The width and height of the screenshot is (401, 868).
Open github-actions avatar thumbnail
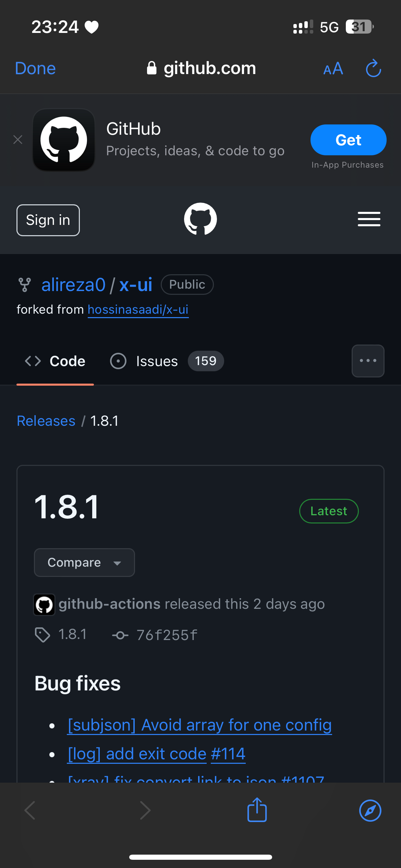[44, 604]
